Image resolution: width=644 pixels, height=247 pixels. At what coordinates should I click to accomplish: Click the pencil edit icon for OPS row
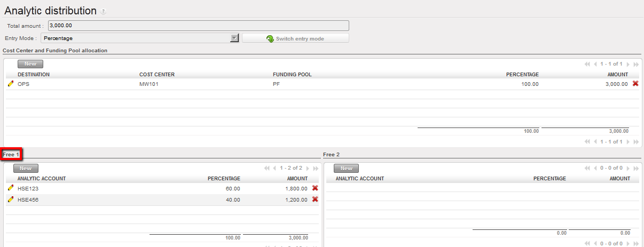(10, 84)
